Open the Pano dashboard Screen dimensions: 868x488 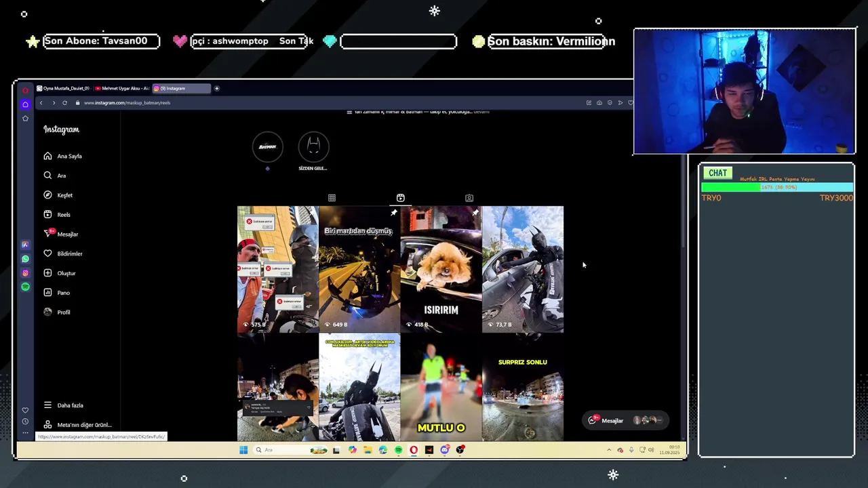(x=56, y=293)
